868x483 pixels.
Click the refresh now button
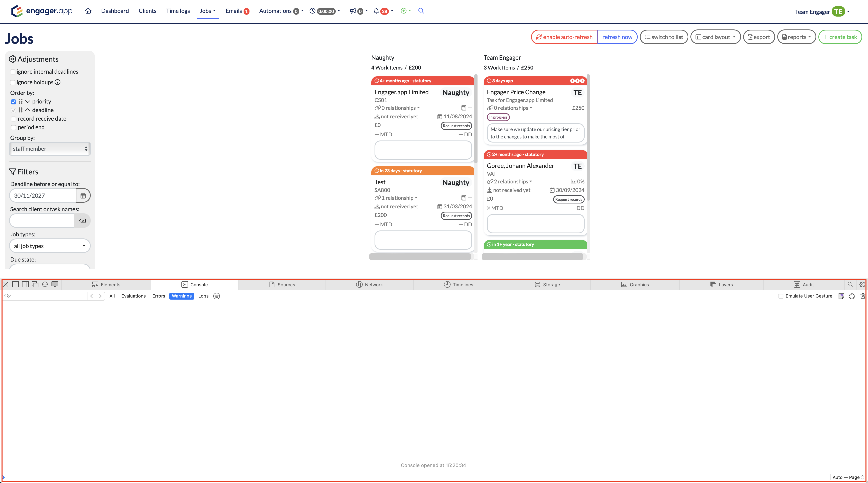617,37
